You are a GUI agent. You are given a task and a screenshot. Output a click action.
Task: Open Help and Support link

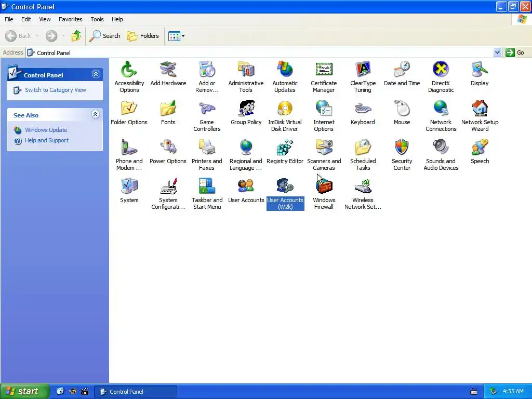(x=46, y=140)
